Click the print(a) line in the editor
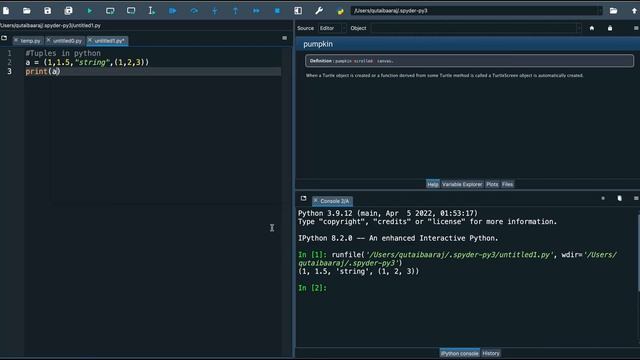Viewport: 640px width, 360px height. pyautogui.click(x=43, y=71)
